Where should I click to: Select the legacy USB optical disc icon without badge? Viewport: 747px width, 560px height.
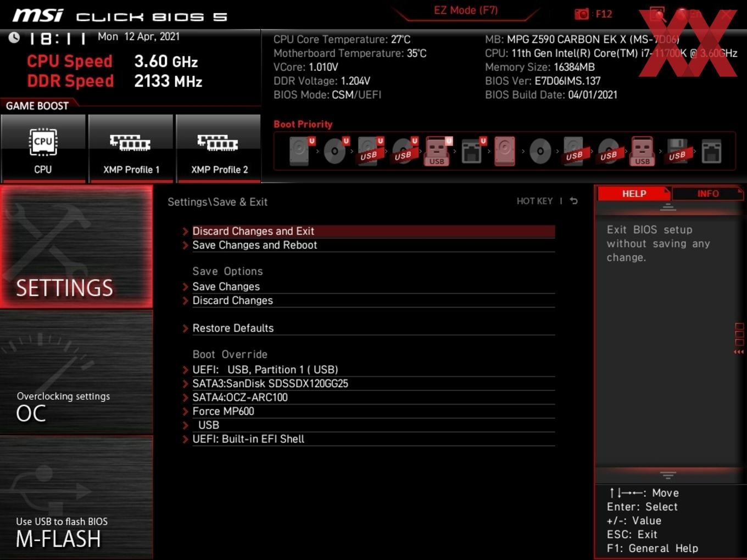pos(609,151)
